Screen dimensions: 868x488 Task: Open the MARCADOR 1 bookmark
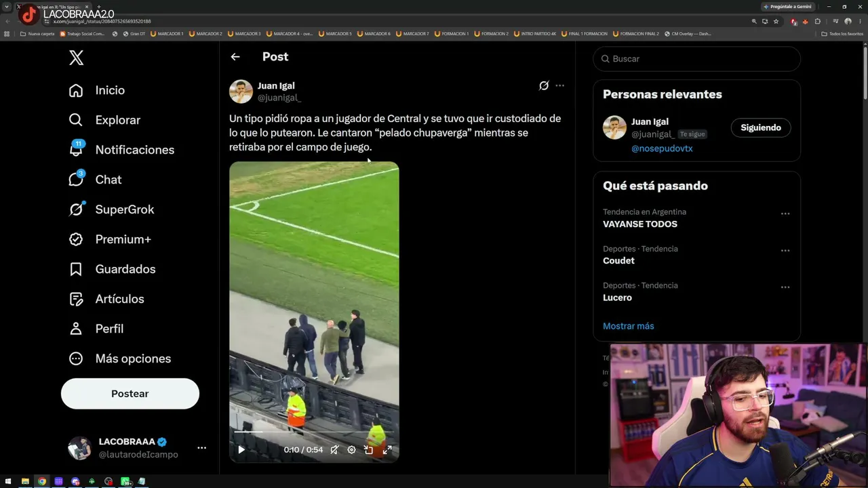point(167,34)
